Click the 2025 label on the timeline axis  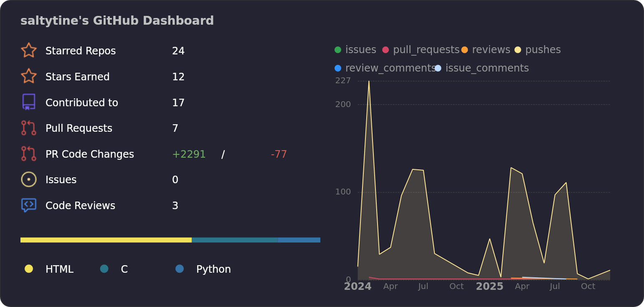489,287
